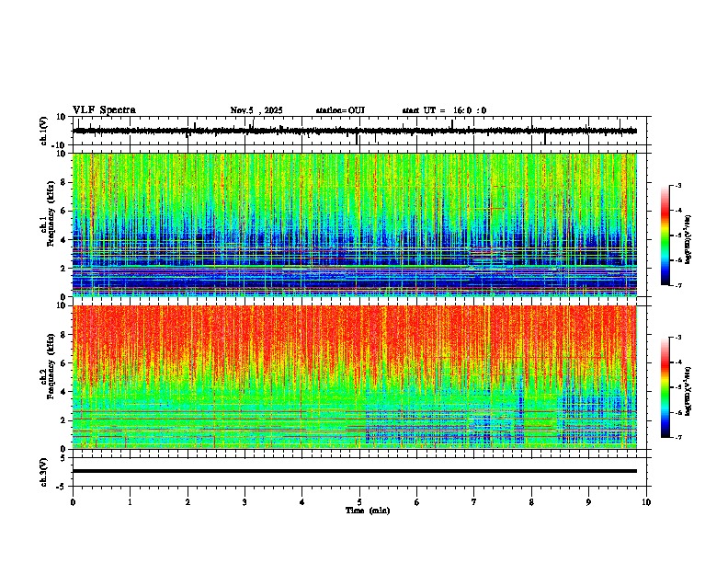The image size is (728, 563).
Task: Click the time axis tick label '7'
Action: (474, 502)
